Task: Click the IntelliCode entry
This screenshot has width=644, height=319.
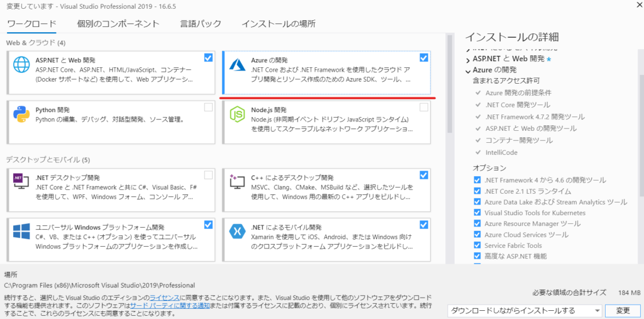Action: pyautogui.click(x=501, y=152)
